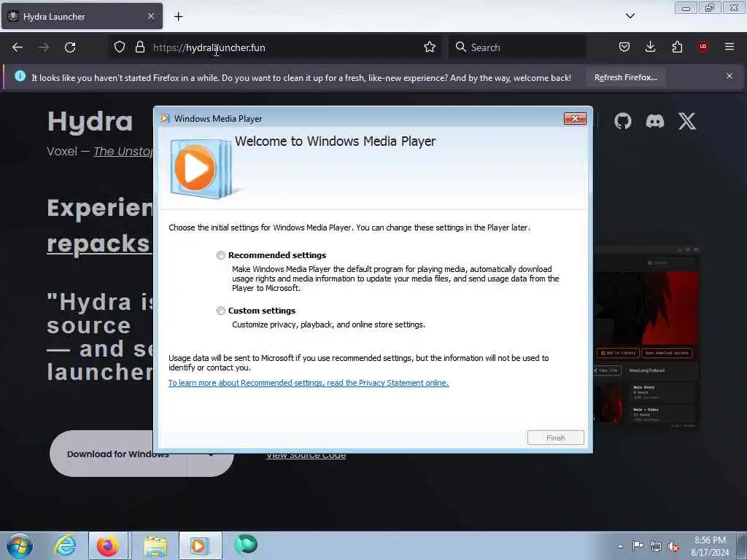Open The Unstoppable link under Hydra

pyautogui.click(x=124, y=152)
